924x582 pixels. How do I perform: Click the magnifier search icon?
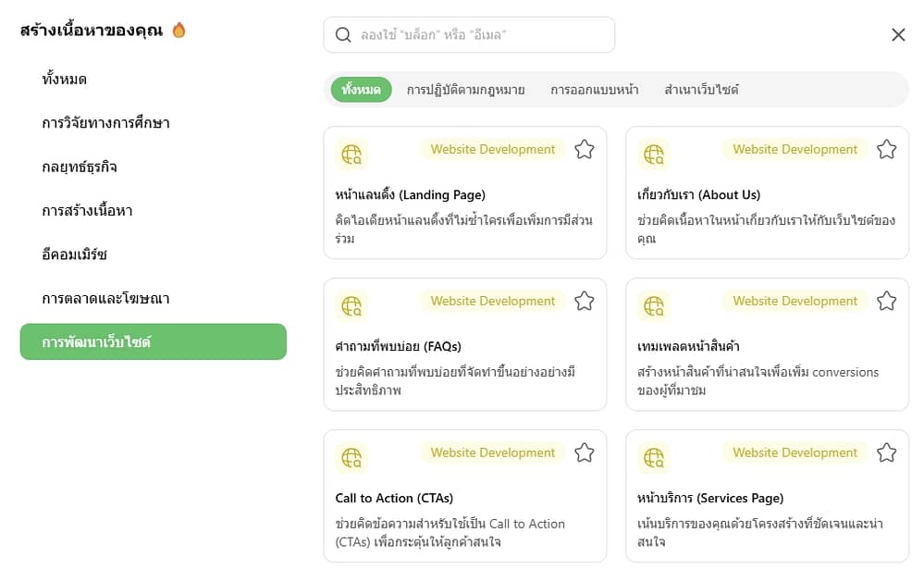[x=343, y=35]
